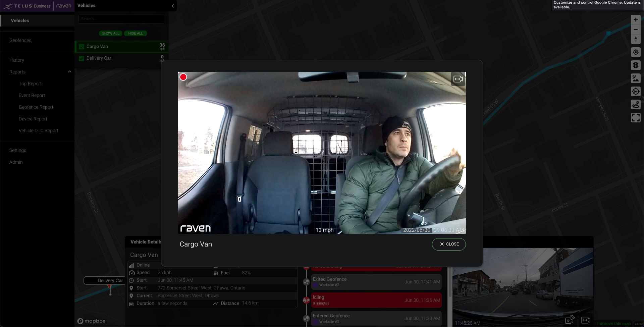The image size is (644, 327).
Task: Expand the Idling 9 minutes event
Action: coord(376,300)
